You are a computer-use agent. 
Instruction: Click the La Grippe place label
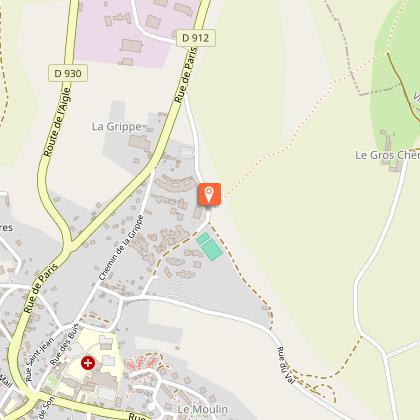point(117,127)
